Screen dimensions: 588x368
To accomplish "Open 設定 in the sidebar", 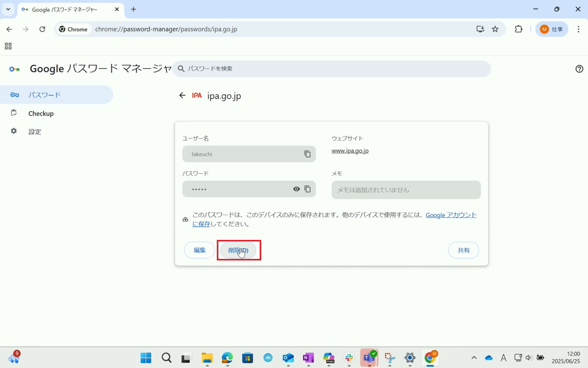I will pyautogui.click(x=35, y=131).
